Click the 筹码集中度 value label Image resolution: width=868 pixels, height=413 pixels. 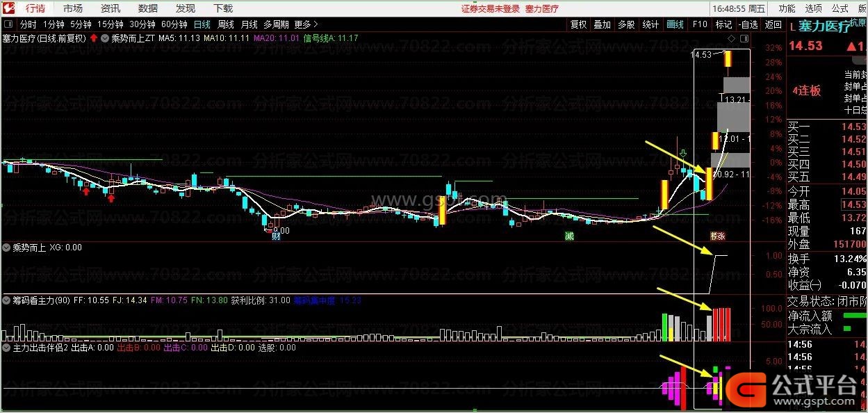tap(326, 300)
